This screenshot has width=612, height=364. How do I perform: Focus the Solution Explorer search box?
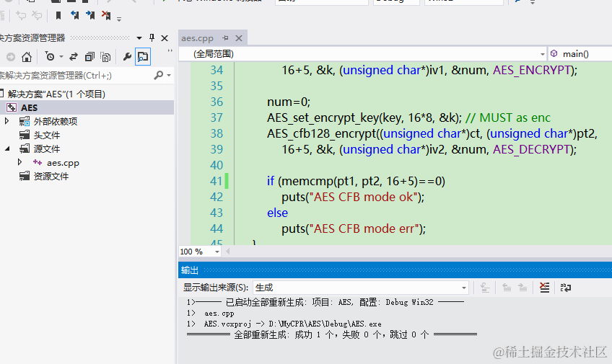[76, 75]
